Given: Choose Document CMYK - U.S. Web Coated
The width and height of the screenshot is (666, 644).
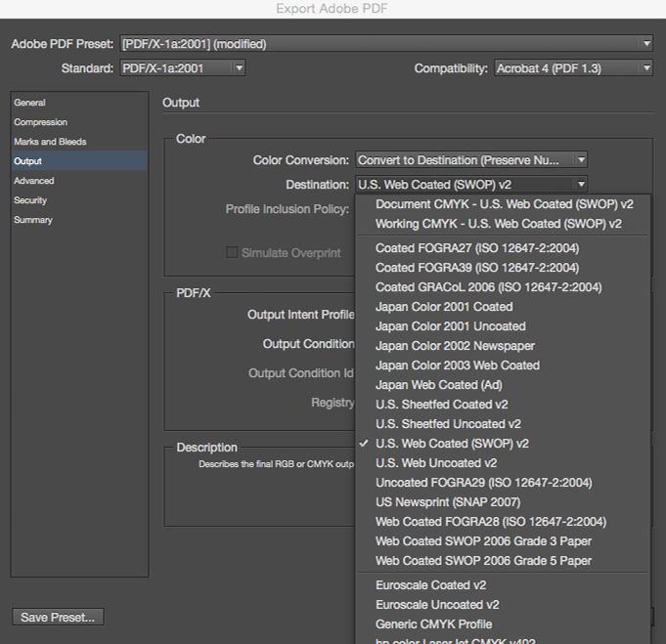Looking at the screenshot, I should click(x=503, y=204).
